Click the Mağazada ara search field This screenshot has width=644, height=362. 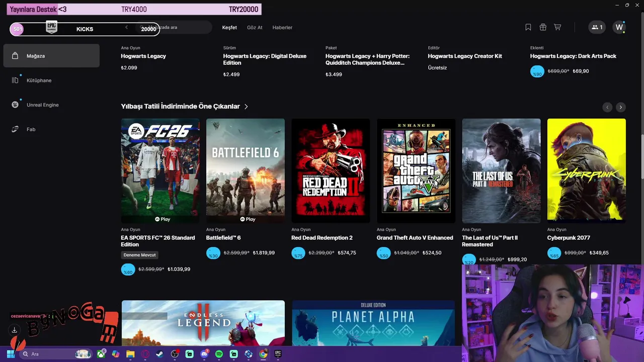pos(174,27)
